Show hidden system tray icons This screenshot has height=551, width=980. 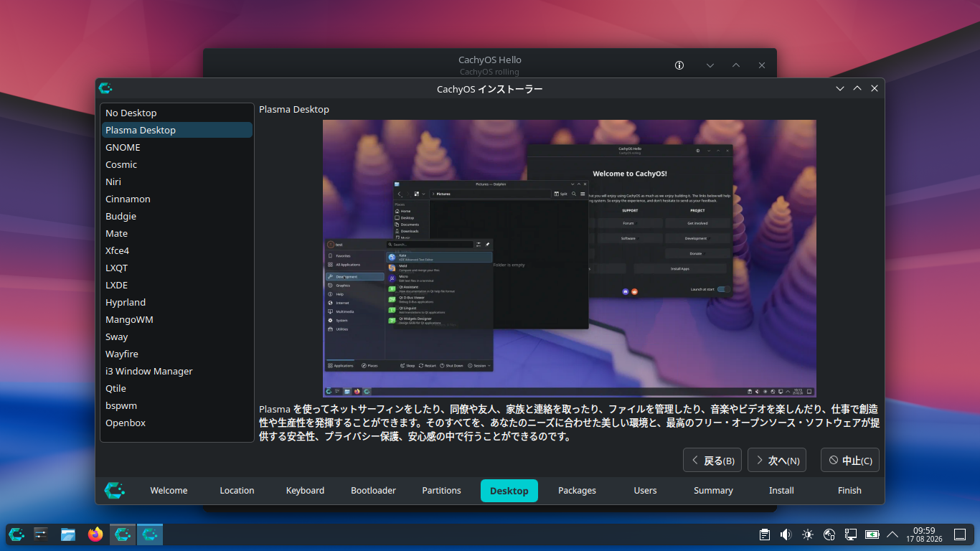(x=892, y=534)
